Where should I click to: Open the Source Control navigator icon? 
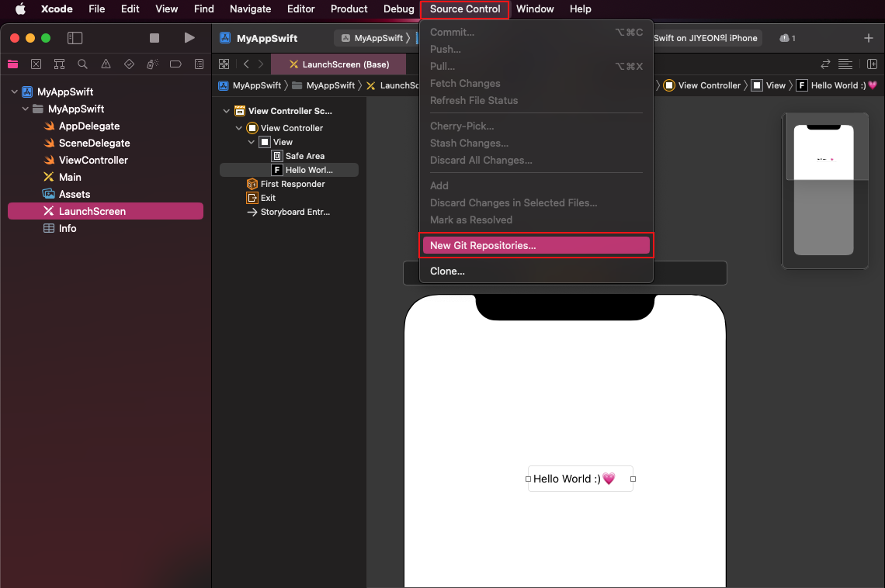36,64
